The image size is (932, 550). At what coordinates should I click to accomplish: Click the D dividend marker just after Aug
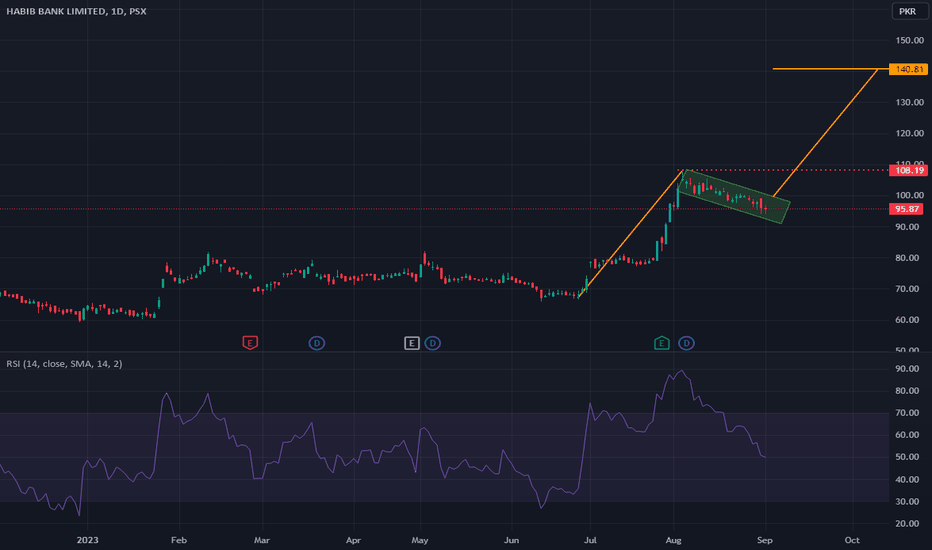[x=687, y=343]
